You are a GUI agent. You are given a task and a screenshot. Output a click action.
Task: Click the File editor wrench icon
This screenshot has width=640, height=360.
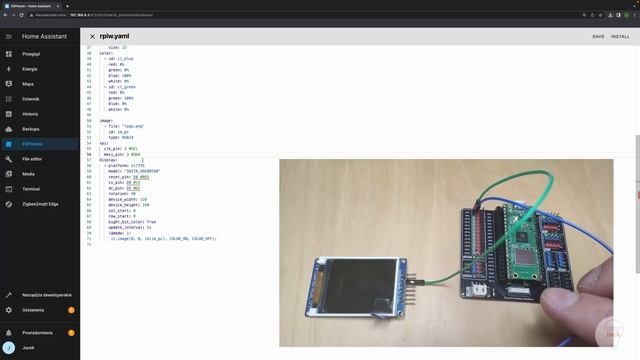[x=9, y=159]
